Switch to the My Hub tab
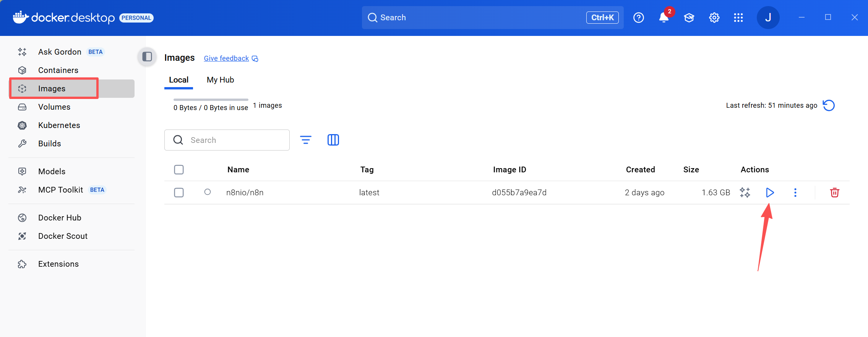Screen dimensions: 868x337 click(220, 80)
